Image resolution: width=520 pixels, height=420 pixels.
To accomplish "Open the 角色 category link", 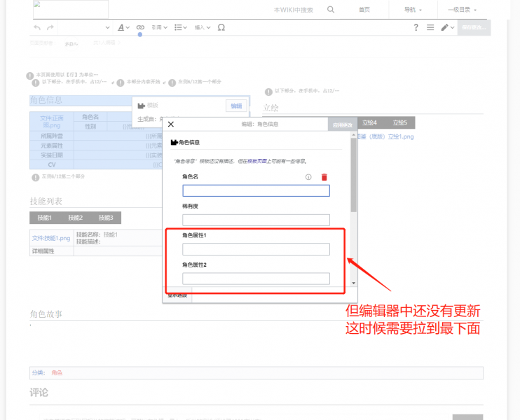I will pyautogui.click(x=57, y=372).
